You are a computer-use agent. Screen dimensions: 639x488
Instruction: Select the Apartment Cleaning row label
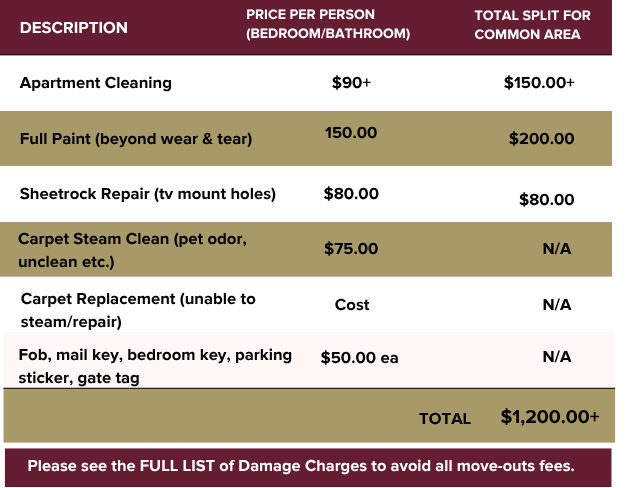(96, 83)
